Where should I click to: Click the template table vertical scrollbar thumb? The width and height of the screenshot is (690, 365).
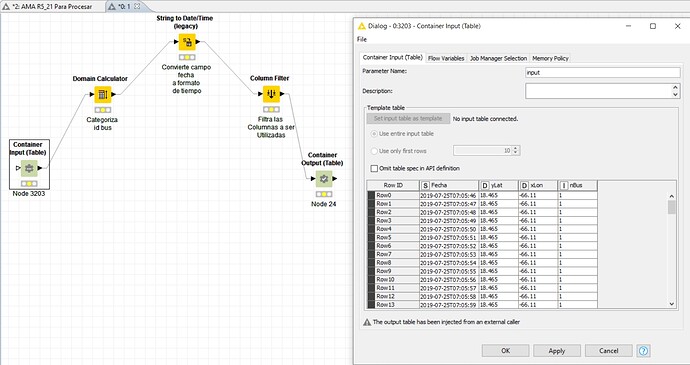point(672,207)
